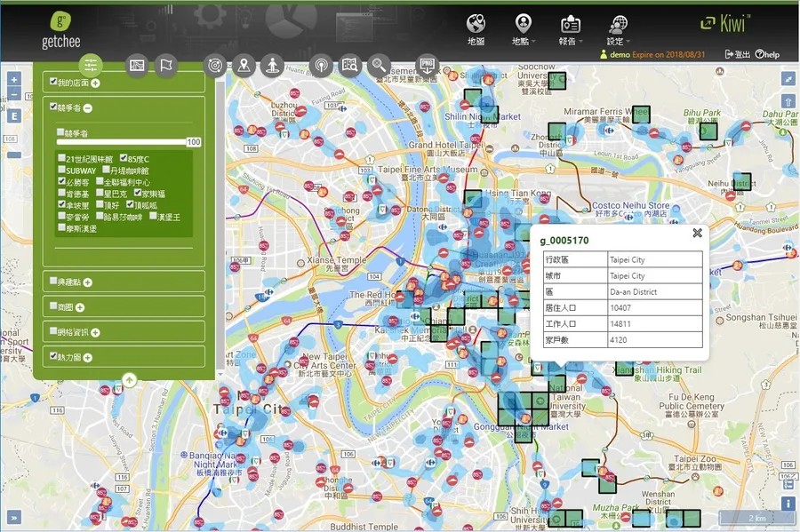This screenshot has width=800, height=532.
Task: Close the g_0005170 info popup
Action: pos(698,233)
